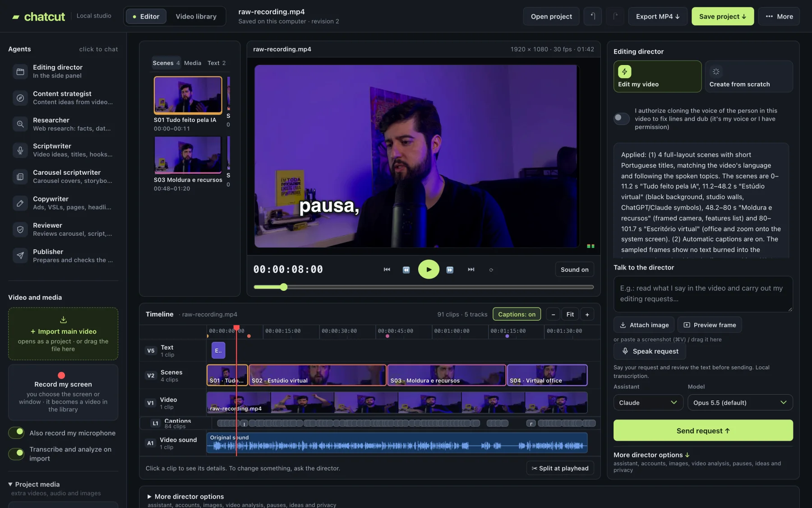The height and width of the screenshot is (508, 812).
Task: Click the Preview frame button
Action: coord(710,325)
